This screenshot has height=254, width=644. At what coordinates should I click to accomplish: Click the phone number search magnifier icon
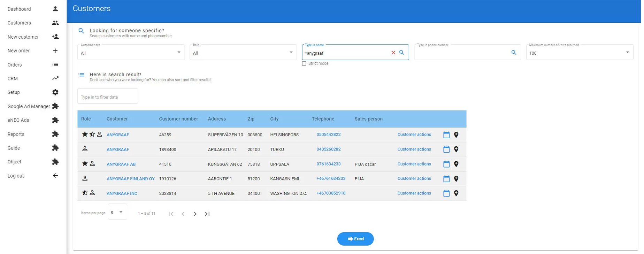pos(513,53)
